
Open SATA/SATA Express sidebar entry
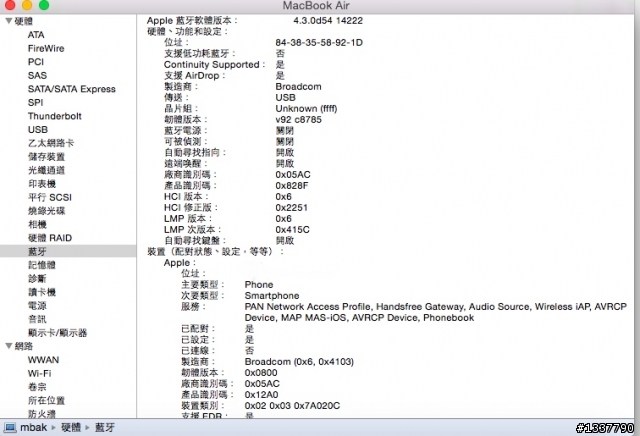tap(71, 89)
